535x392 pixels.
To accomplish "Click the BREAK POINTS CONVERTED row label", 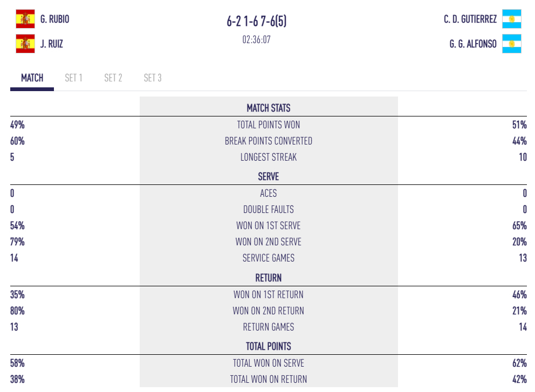I will [269, 141].
